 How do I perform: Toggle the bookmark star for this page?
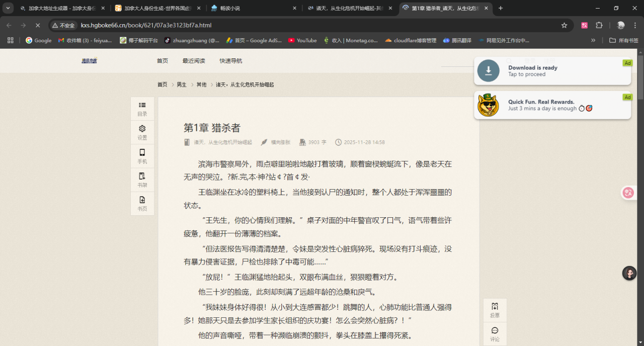coord(564,25)
